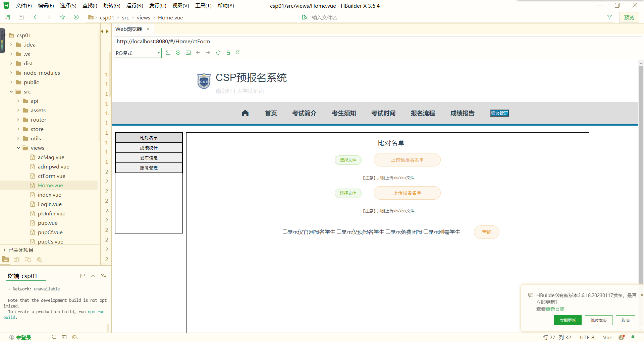This screenshot has height=342, width=644.
Task: Expand the router folder
Action: 18,120
